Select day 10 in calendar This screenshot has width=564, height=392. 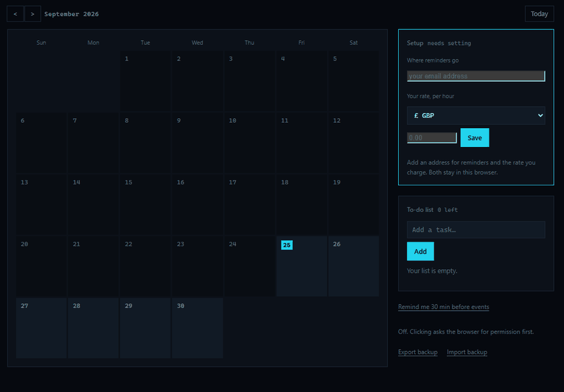[x=249, y=143]
